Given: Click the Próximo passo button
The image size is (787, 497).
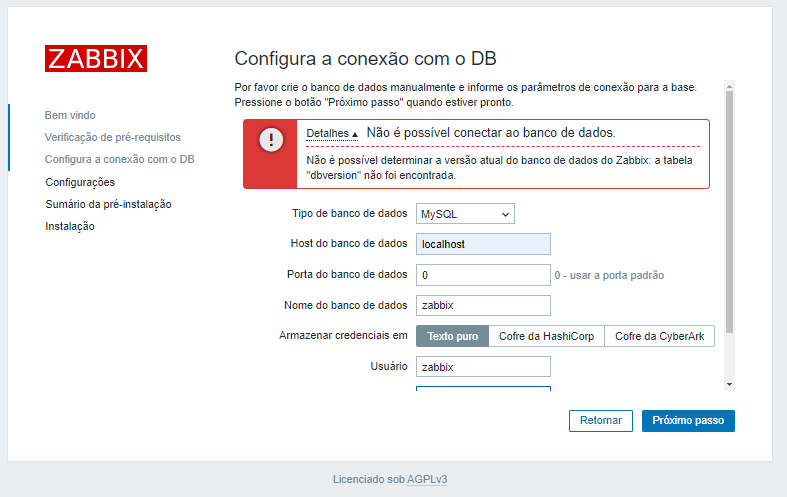Looking at the screenshot, I should point(688,421).
